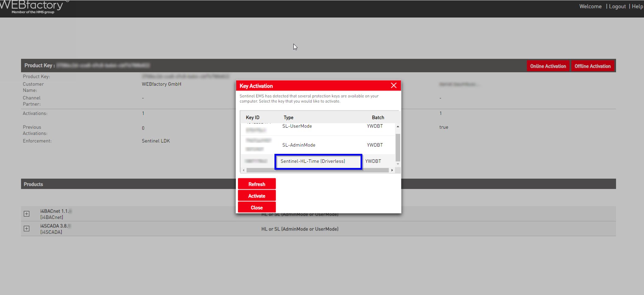Click the key list scroll-up arrow

398,126
